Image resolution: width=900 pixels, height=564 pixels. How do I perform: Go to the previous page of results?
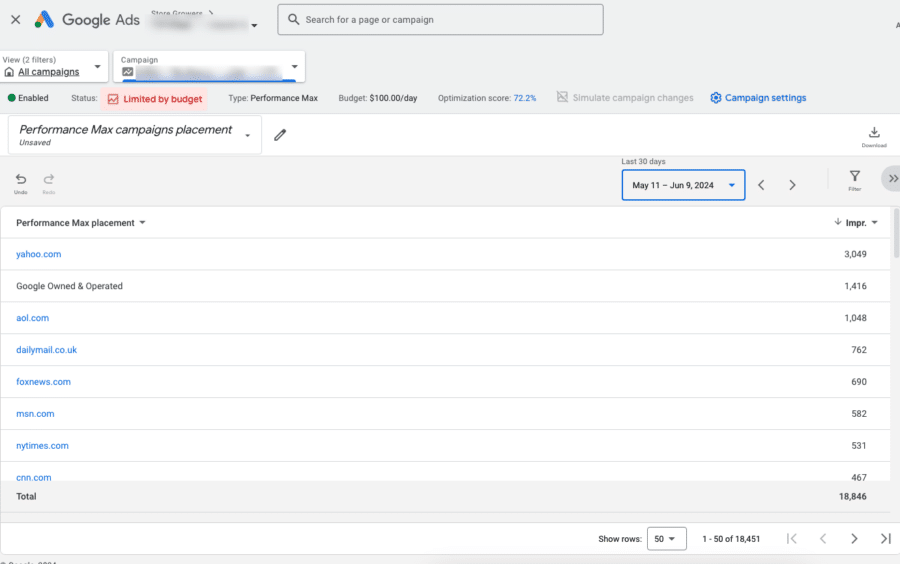point(823,538)
